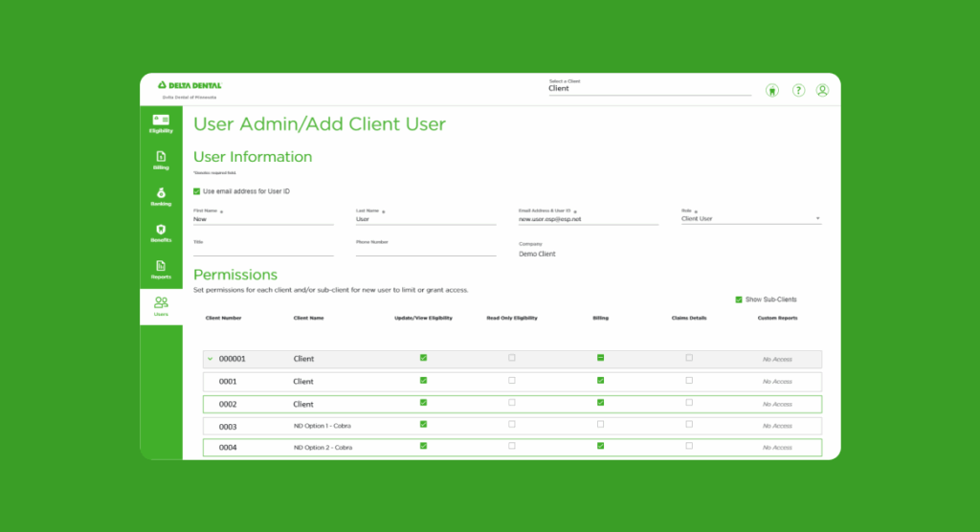Enable Read Only Eligibility for sub-client 0003

pyautogui.click(x=512, y=424)
